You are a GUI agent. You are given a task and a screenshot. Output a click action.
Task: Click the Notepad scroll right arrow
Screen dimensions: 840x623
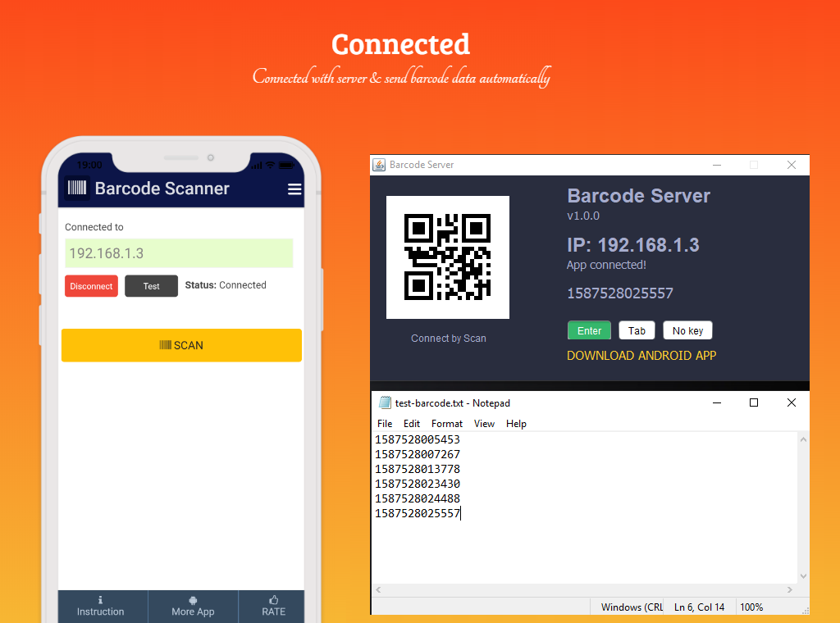790,590
